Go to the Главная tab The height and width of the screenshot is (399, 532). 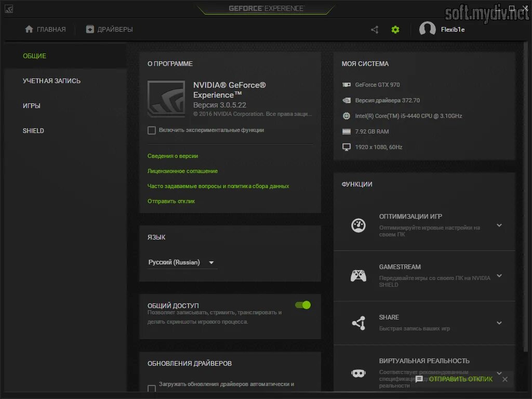tap(45, 30)
